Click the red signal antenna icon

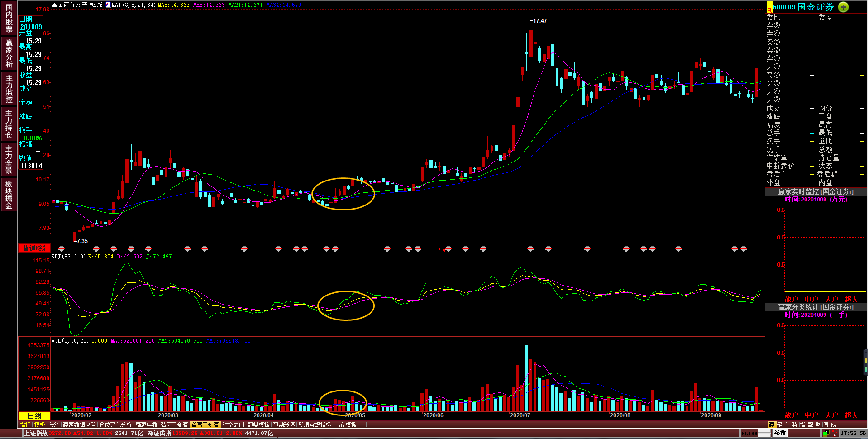(834, 434)
